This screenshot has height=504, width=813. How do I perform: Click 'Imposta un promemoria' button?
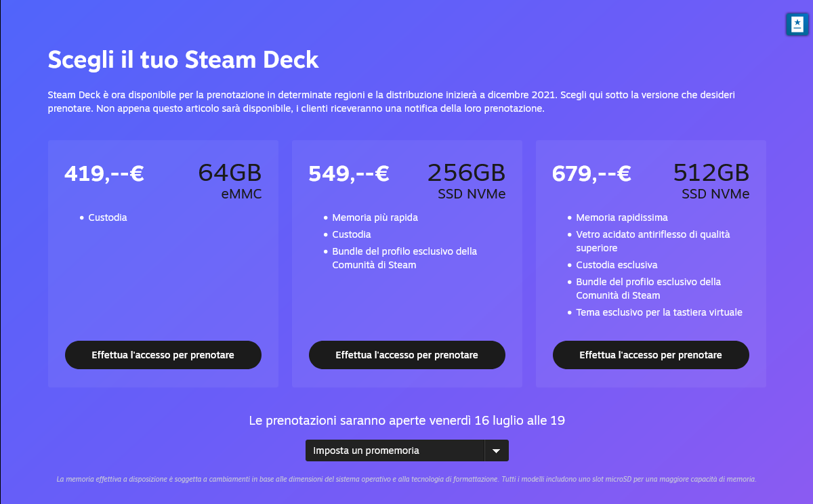pyautogui.click(x=395, y=450)
